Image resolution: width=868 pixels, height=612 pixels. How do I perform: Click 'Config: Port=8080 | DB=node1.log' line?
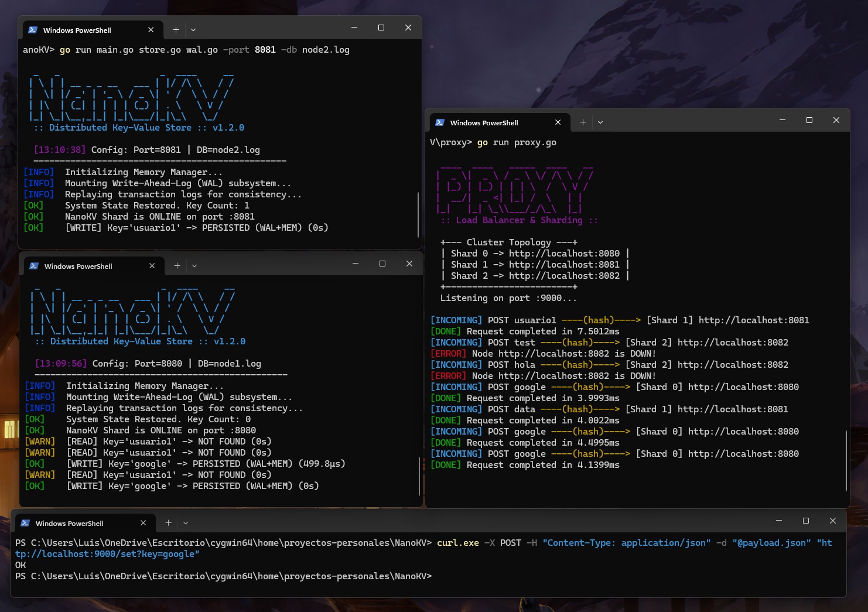click(176, 364)
